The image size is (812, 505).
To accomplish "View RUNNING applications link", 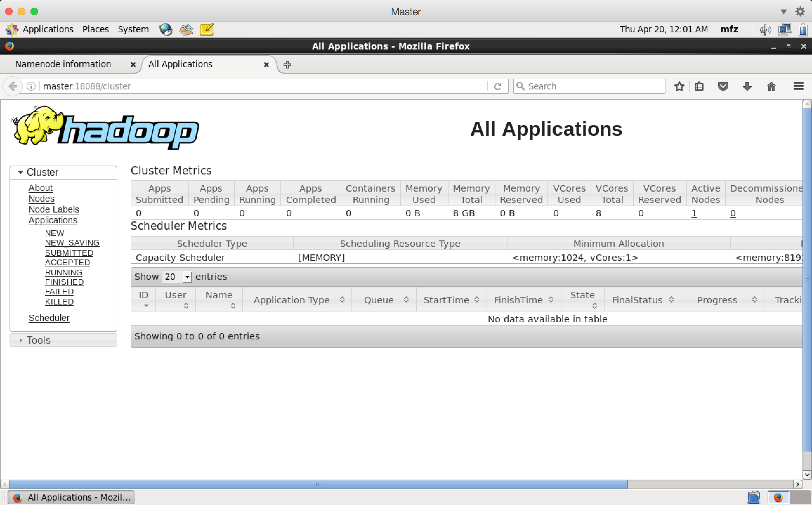I will coord(63,272).
